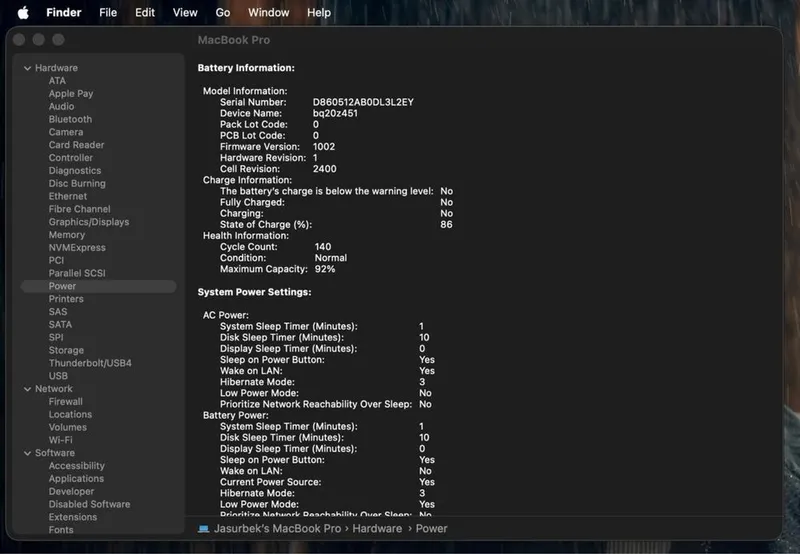Select Disc Burning in the sidebar
The image size is (800, 554).
(x=77, y=183)
